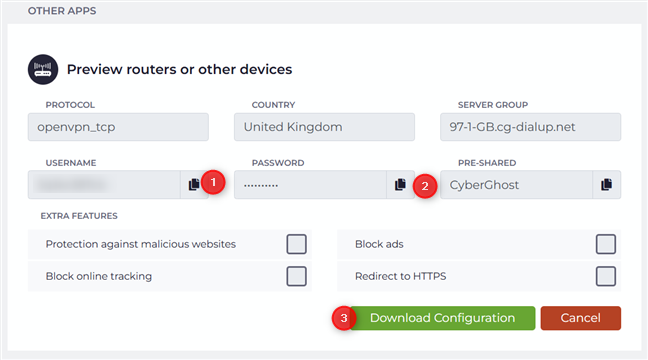Viewport: 648px width, 360px height.
Task: Open the Protocol field showing openvpn_tcp
Action: (x=118, y=127)
